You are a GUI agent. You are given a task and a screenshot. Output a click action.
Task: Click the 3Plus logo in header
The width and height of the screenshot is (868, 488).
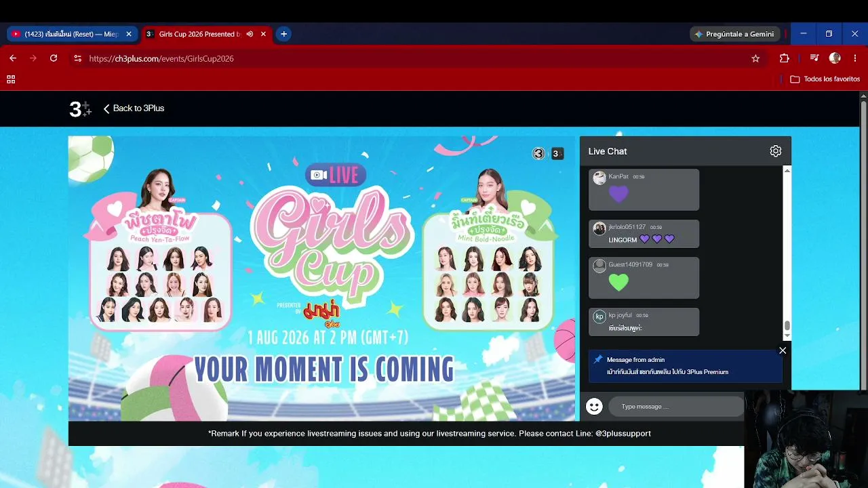point(80,108)
